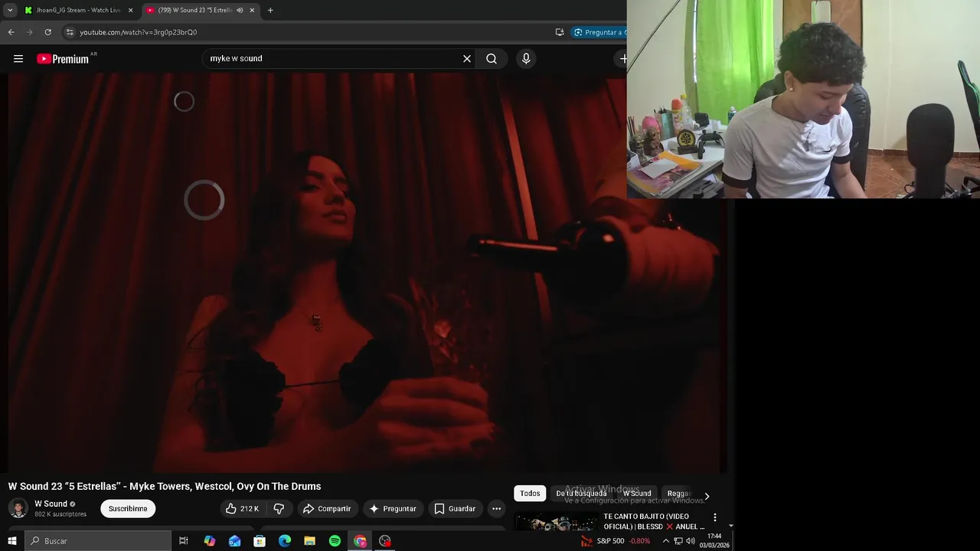Click the create plus button in header
Screen dimensions: 980x551
coord(622,59)
